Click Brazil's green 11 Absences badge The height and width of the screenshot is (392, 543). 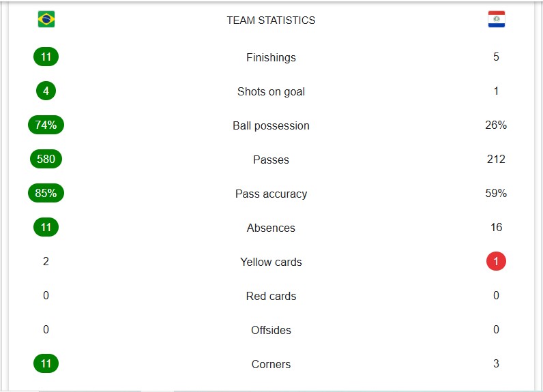tap(46, 227)
